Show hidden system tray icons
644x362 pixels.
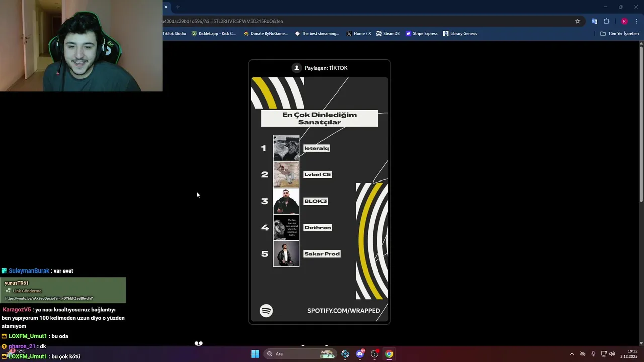pos(572,354)
